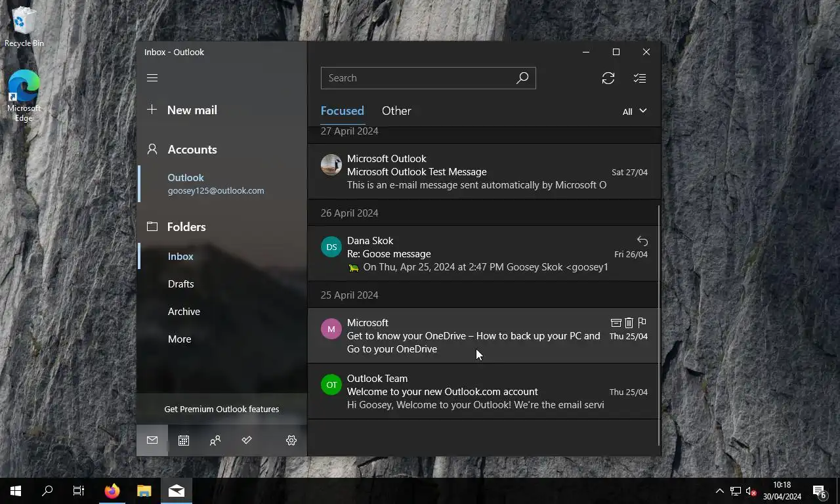Open the Windows Start menu
840x504 pixels.
point(16,491)
